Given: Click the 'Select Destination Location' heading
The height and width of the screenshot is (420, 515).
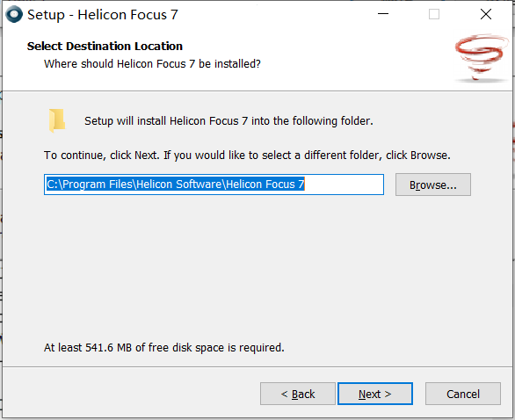Looking at the screenshot, I should click(105, 47).
